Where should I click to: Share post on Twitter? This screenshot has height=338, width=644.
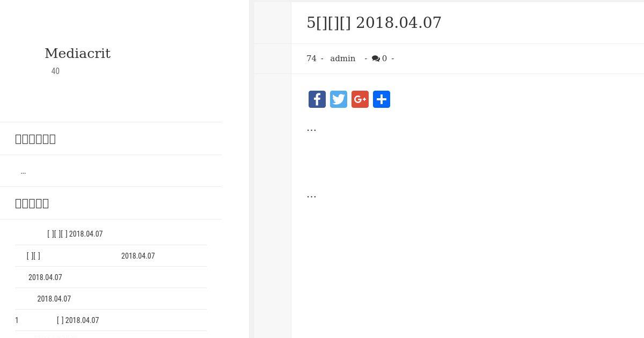point(339,99)
